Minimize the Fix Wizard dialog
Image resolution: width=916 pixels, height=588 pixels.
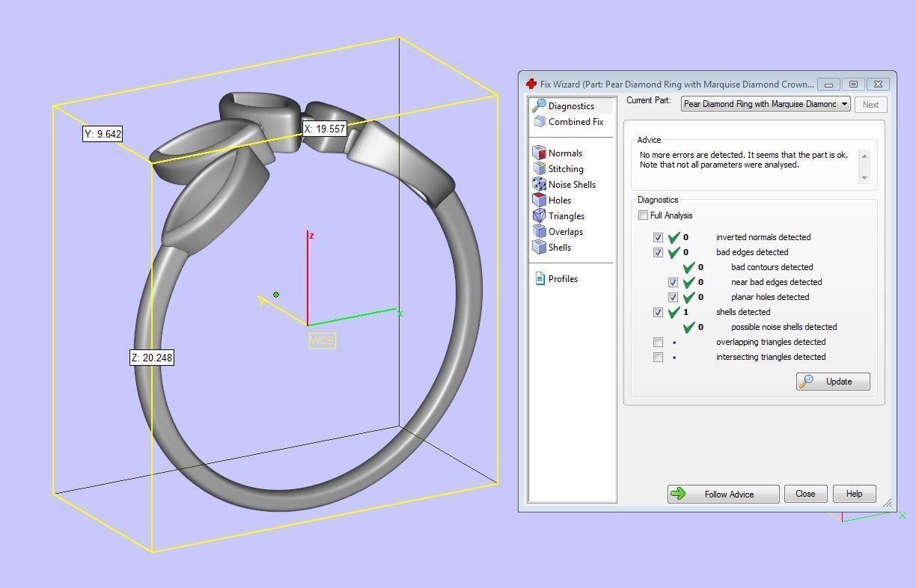point(828,84)
